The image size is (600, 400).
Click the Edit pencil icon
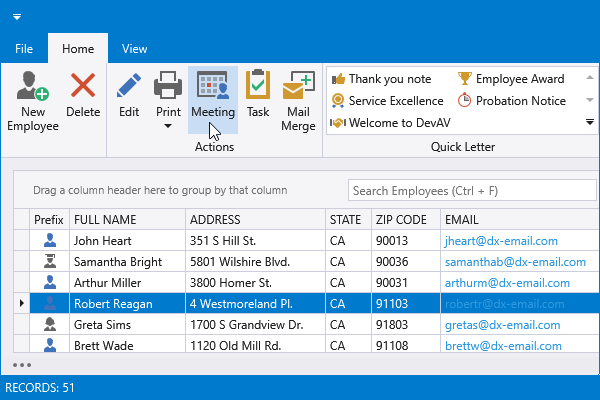click(129, 87)
